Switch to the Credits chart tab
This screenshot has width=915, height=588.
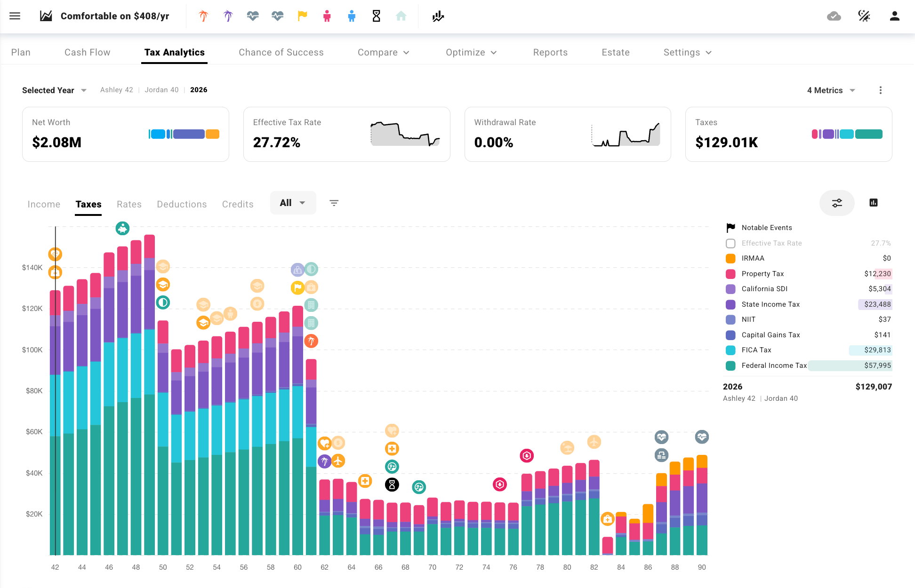[x=238, y=204]
